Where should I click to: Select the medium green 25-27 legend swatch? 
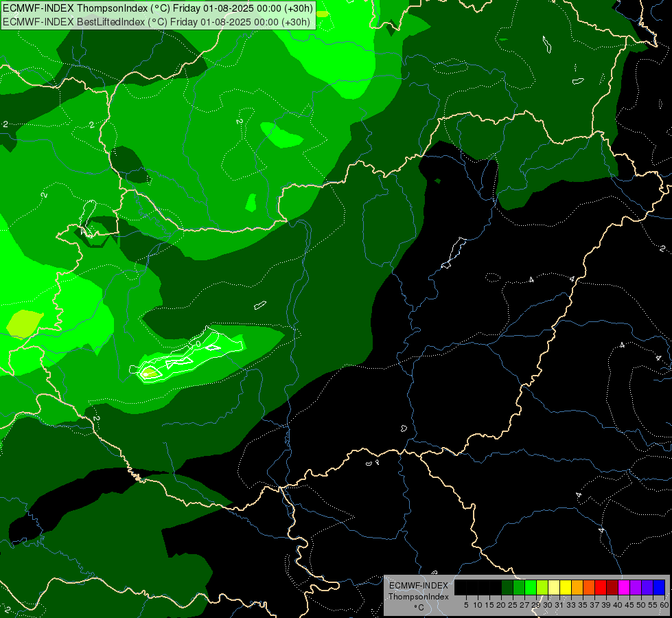coord(519,587)
